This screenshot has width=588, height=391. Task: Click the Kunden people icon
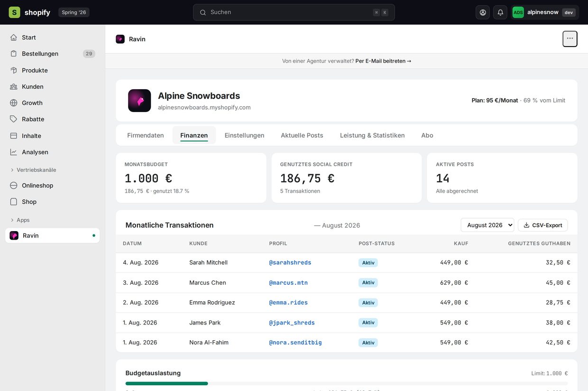tap(14, 86)
